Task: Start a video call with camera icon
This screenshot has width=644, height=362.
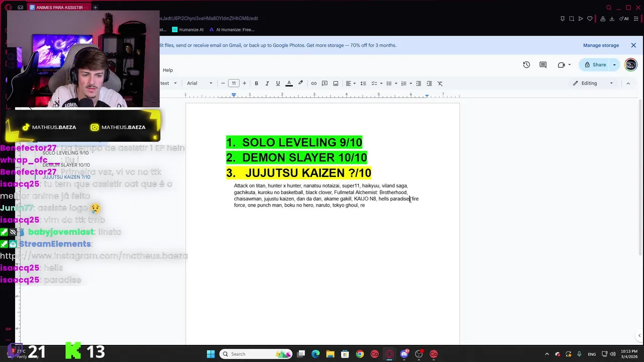Action: (x=561, y=65)
